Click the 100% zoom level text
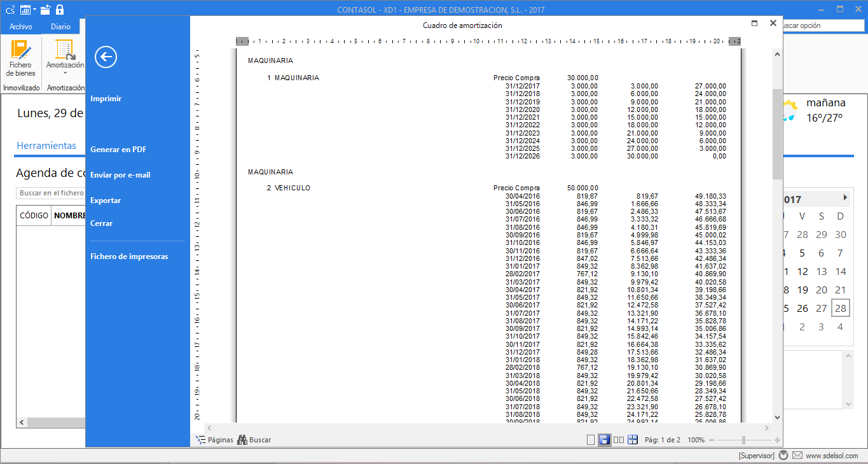 tap(696, 440)
